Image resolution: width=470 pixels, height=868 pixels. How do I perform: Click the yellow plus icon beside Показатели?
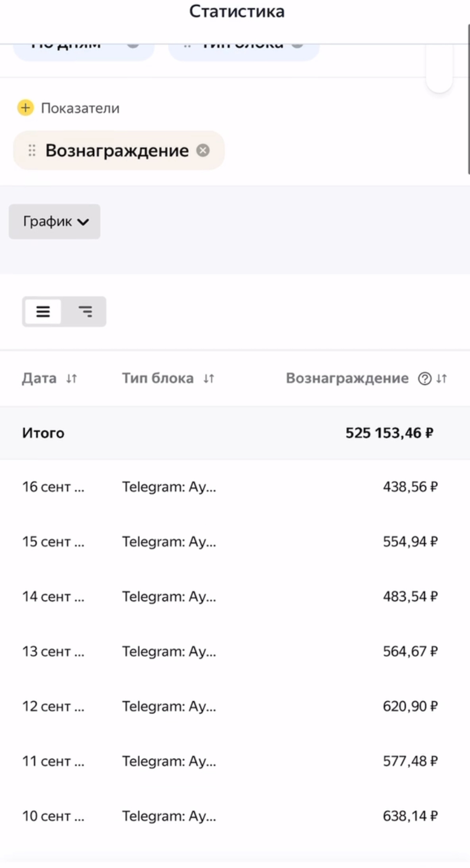tap(26, 108)
